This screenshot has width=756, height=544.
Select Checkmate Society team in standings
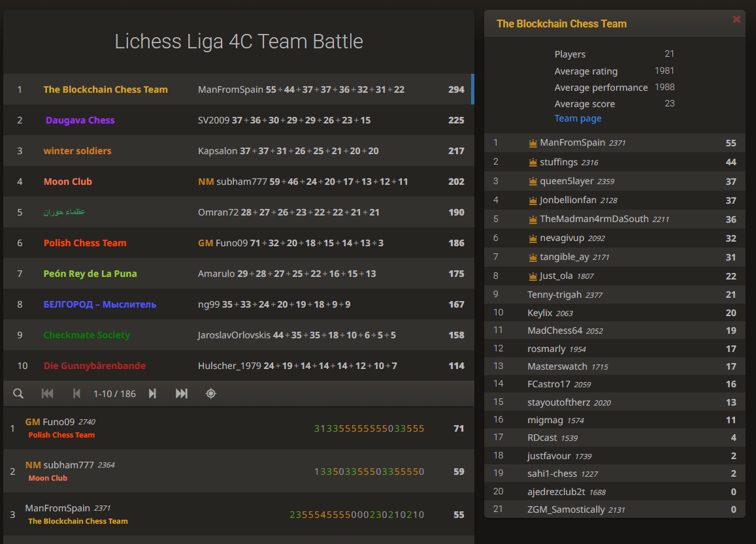tap(87, 335)
